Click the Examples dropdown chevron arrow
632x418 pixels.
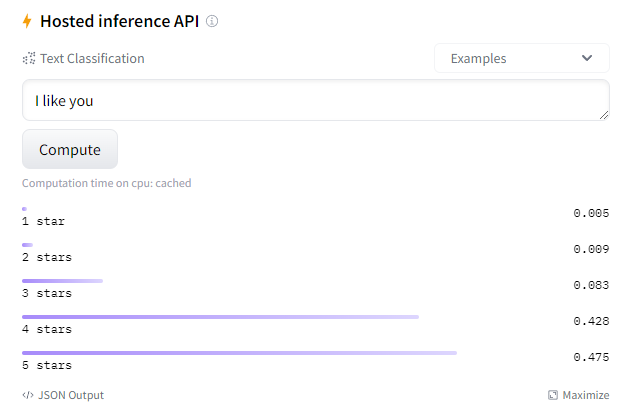pyautogui.click(x=587, y=58)
